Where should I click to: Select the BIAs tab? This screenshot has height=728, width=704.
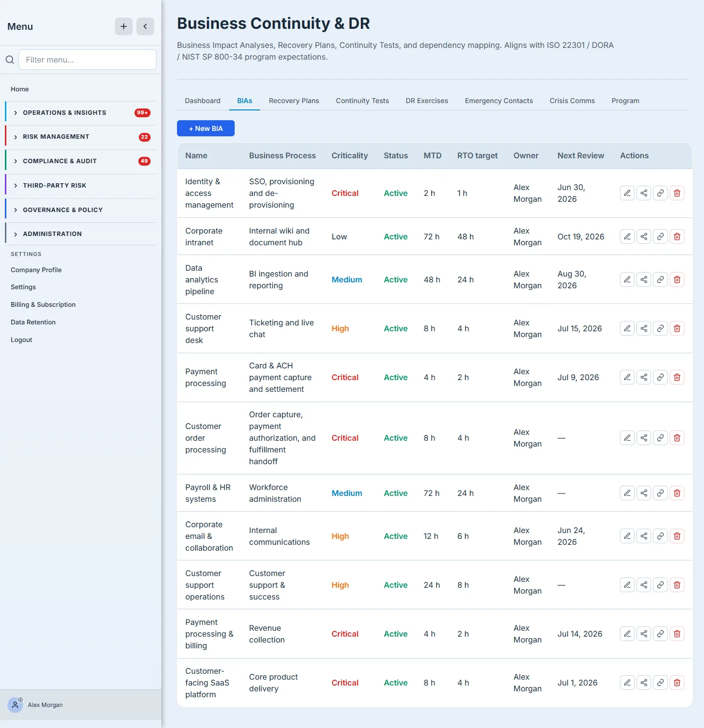[244, 101]
